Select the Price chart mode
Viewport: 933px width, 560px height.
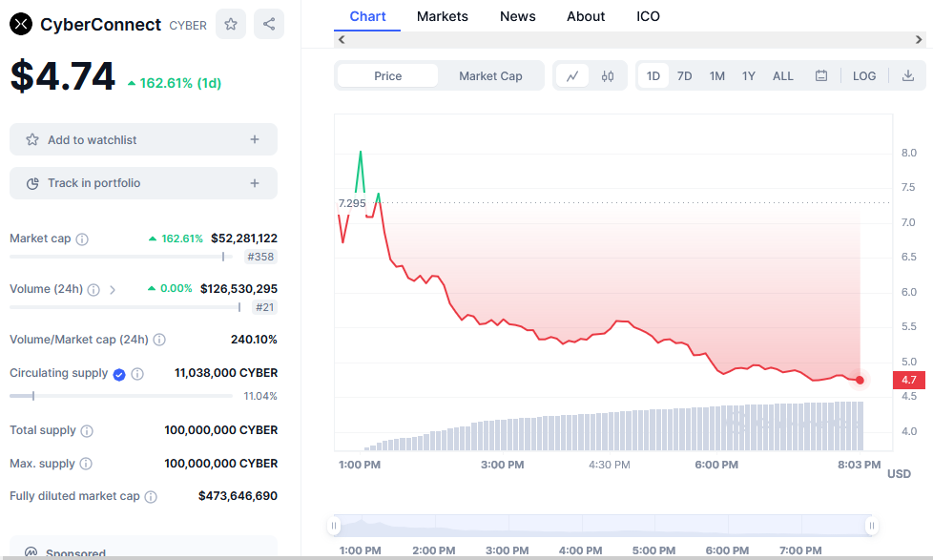[388, 76]
